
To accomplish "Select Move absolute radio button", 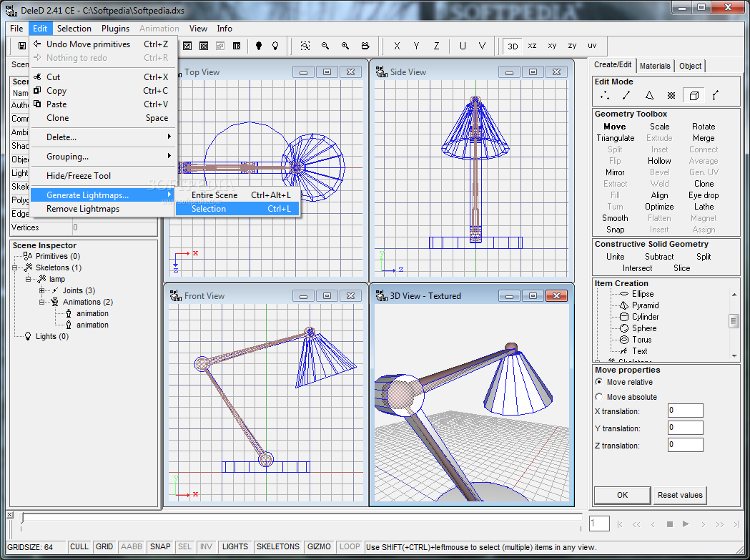I will 599,397.
